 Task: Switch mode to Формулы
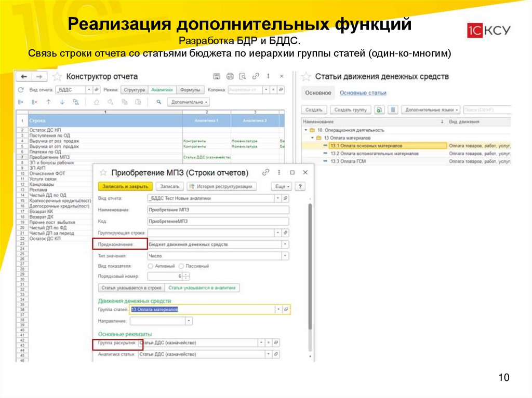[190, 90]
